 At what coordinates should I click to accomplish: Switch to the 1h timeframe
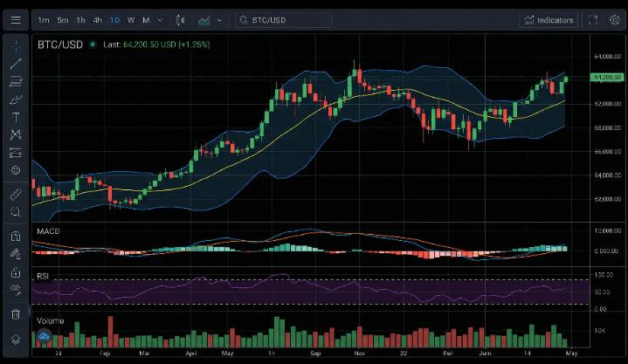coord(81,20)
